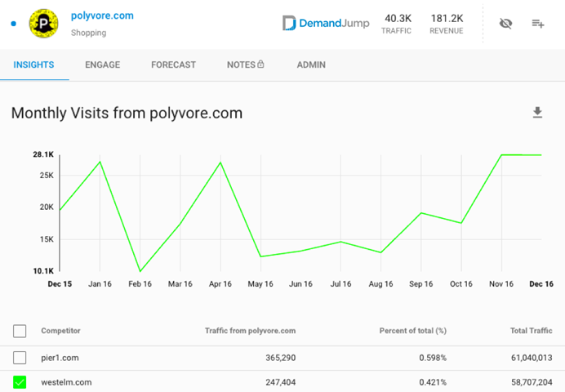Click the 10.1K y-axis minimum label
The image size is (565, 392).
(x=43, y=271)
